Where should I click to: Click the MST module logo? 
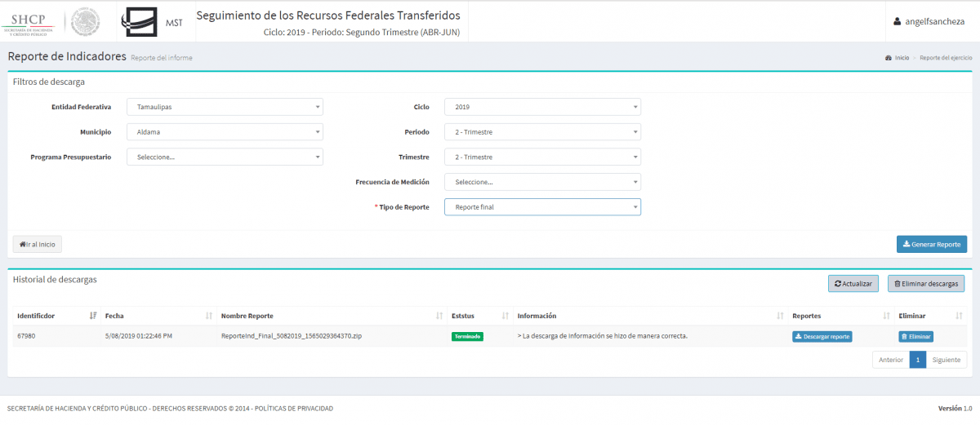pos(152,22)
